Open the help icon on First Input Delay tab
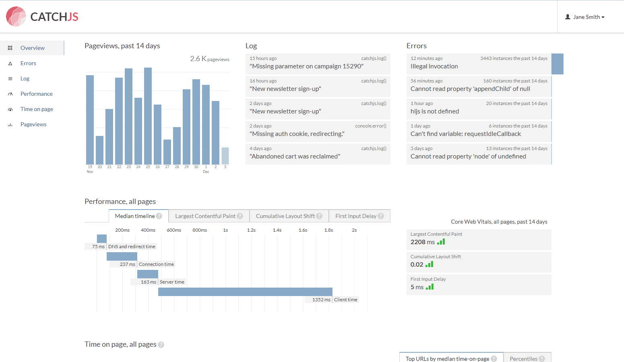 381,216
